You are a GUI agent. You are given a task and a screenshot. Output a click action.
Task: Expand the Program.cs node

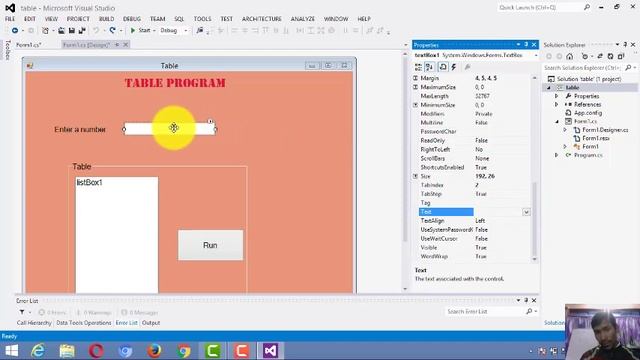click(557, 155)
